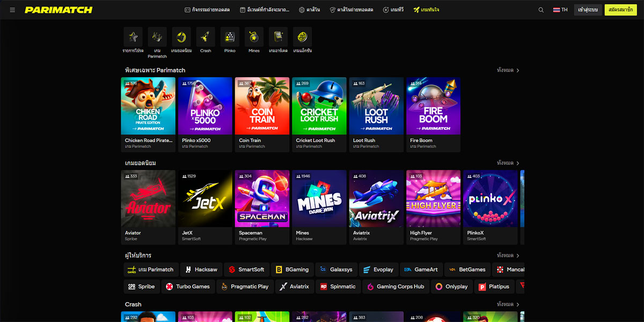Viewport: 644px width, 322px height.
Task: Open the Plinko x5000 game thumbnail
Action: point(205,106)
